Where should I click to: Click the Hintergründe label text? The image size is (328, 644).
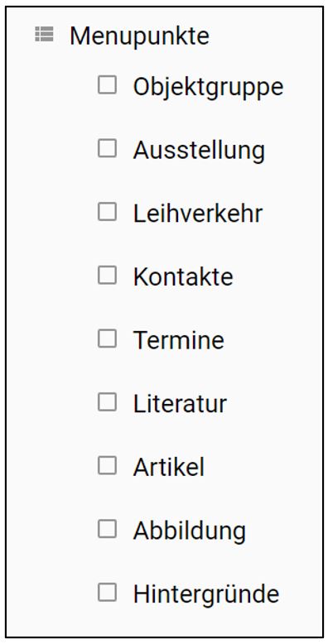[x=206, y=594]
